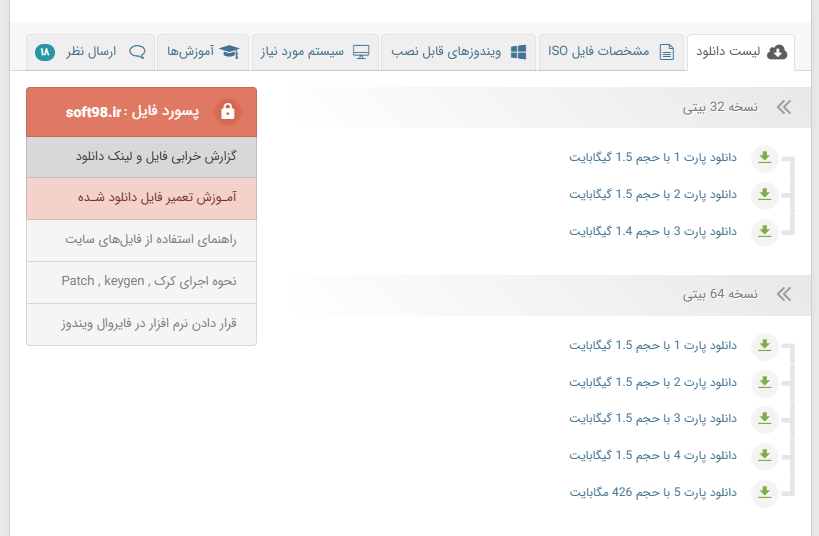Click download icon for 64-bit 426 MB part 5
Image resolution: width=819 pixels, height=536 pixels.
click(764, 492)
